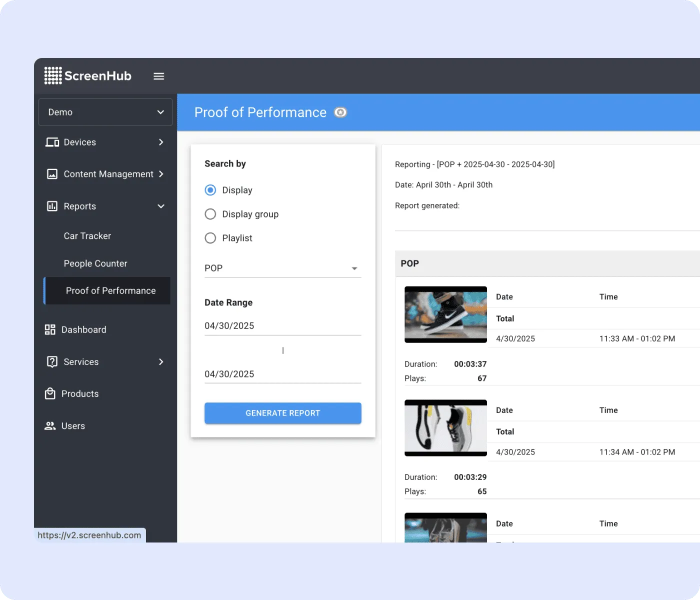700x600 pixels.
Task: Click the plays count 65
Action: pyautogui.click(x=482, y=491)
